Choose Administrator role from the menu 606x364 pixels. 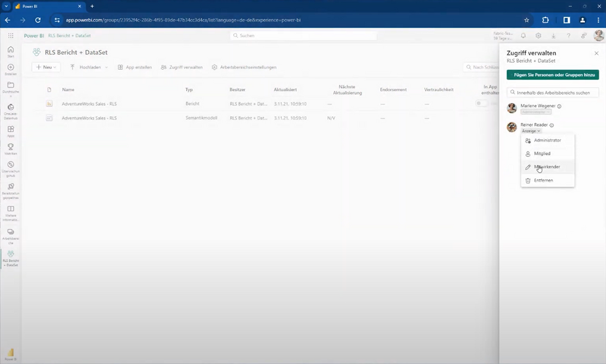pyautogui.click(x=548, y=140)
